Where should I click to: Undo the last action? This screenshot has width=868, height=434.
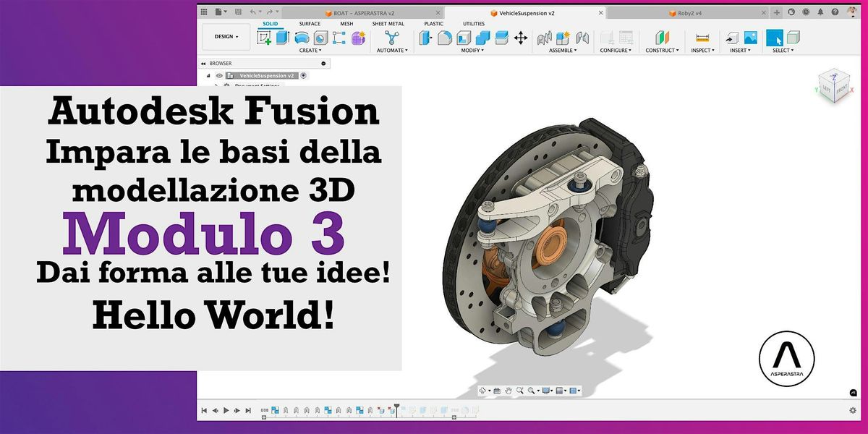pyautogui.click(x=252, y=12)
